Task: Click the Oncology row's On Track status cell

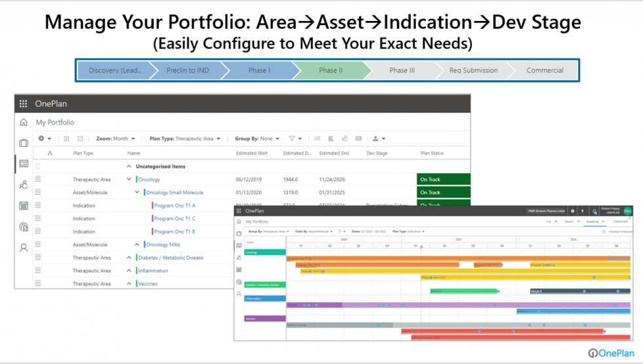Action: (444, 179)
